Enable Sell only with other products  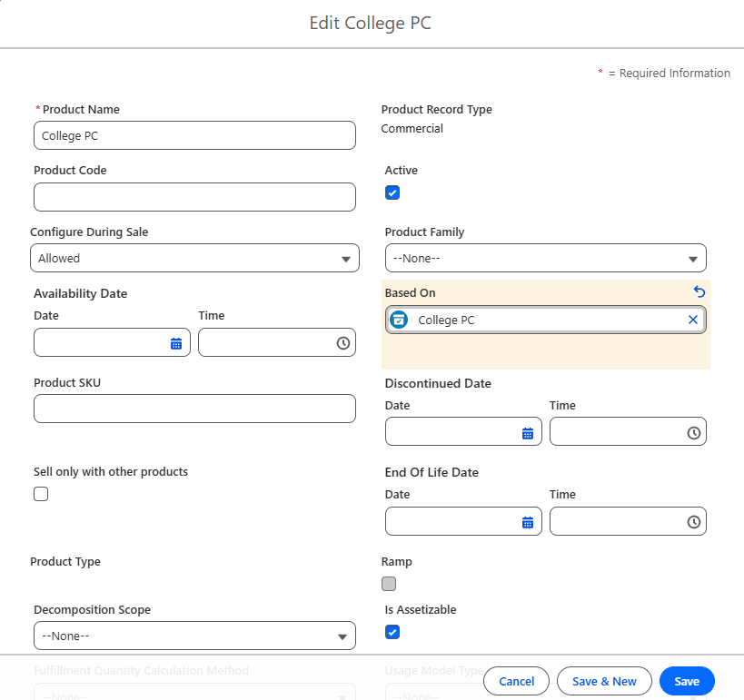[41, 494]
